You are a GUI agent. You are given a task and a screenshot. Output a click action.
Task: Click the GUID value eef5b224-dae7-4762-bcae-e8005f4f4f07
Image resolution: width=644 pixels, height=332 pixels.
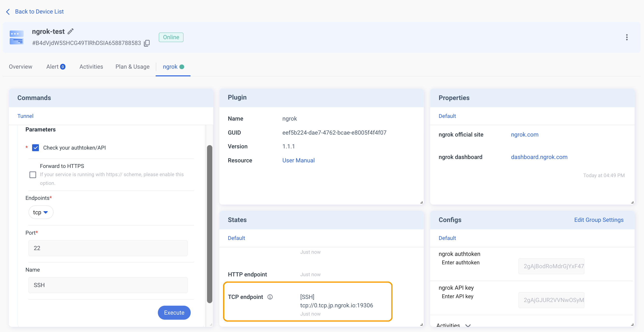pos(334,133)
